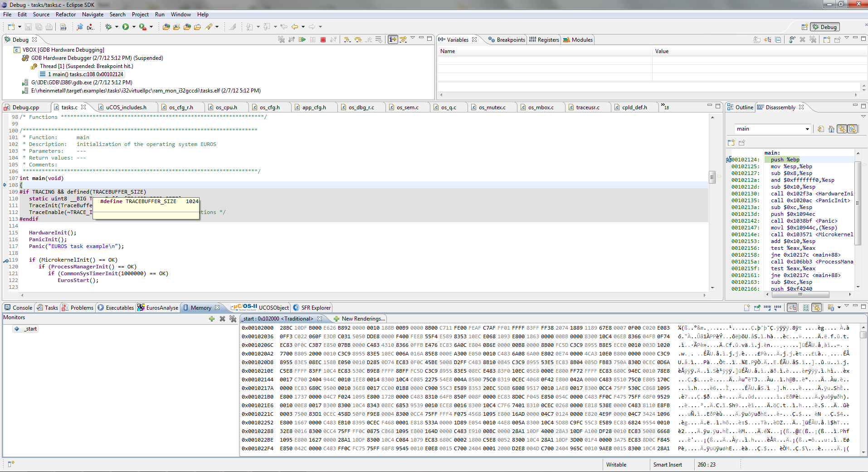Image resolution: width=868 pixels, height=472 pixels.
Task: Toggle Instruction Stepping Mode button
Action: point(393,40)
